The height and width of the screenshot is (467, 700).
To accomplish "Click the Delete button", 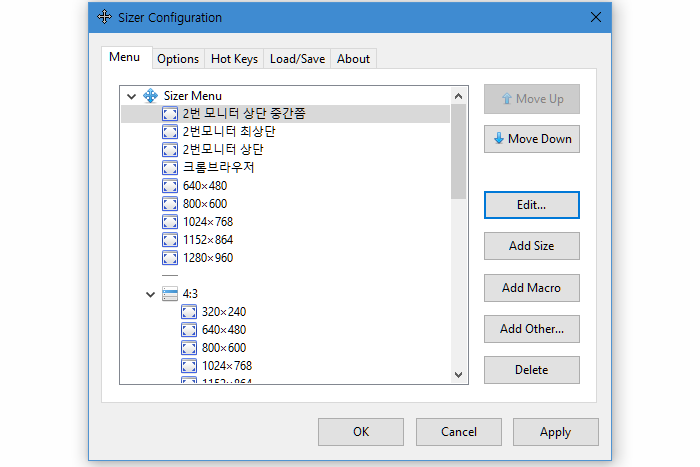I will 532,370.
